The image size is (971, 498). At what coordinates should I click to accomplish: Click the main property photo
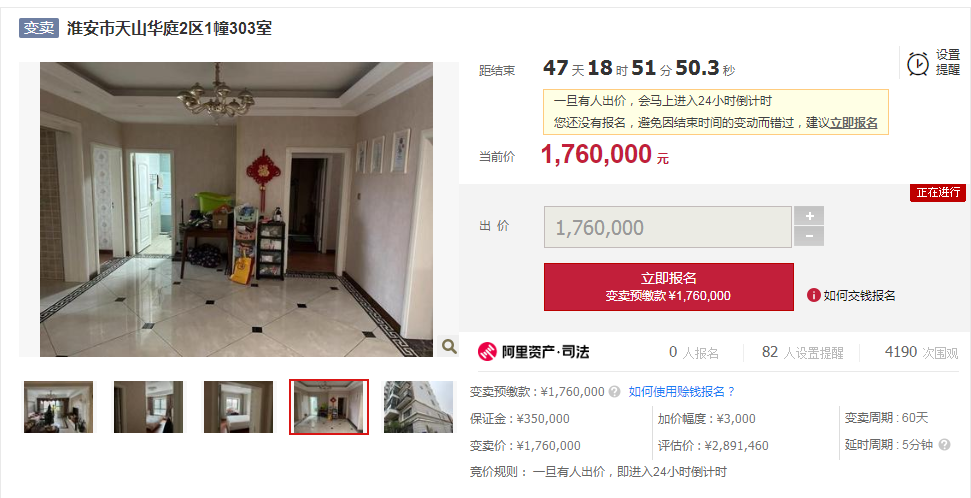237,209
